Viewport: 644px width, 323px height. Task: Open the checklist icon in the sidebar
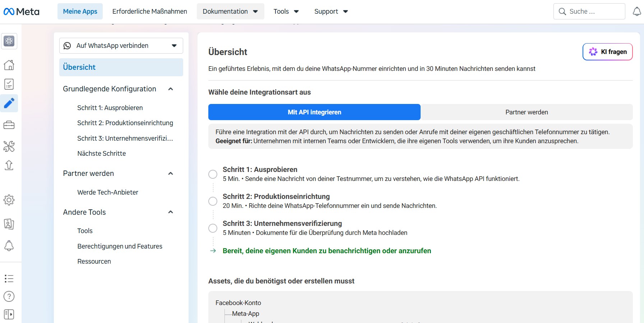tap(9, 84)
